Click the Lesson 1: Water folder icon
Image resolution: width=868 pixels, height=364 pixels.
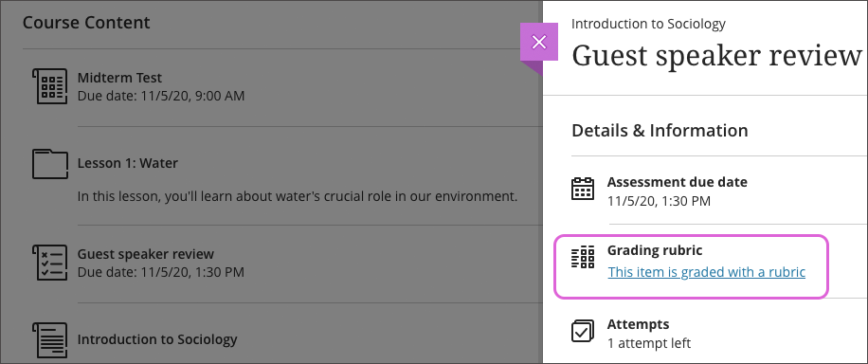coord(50,164)
